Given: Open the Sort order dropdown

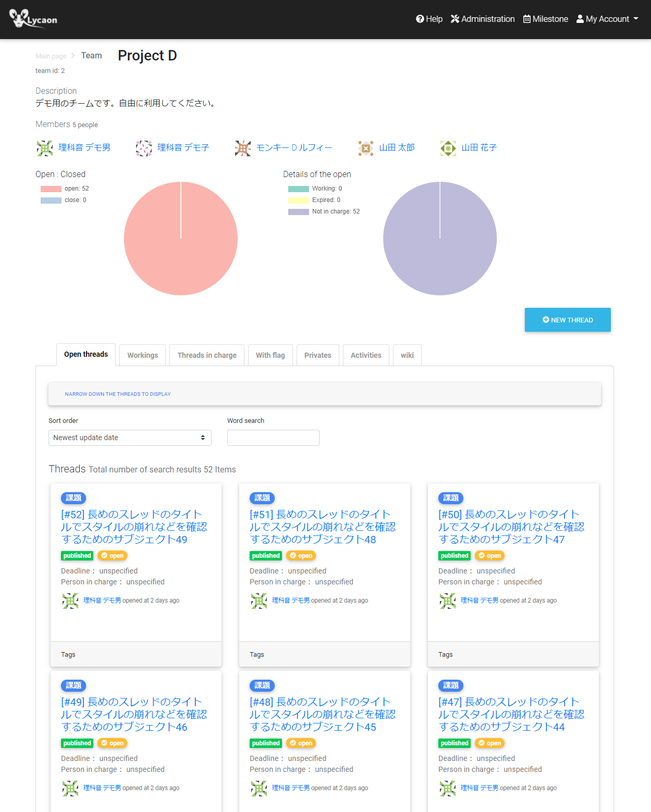Looking at the screenshot, I should pyautogui.click(x=130, y=438).
